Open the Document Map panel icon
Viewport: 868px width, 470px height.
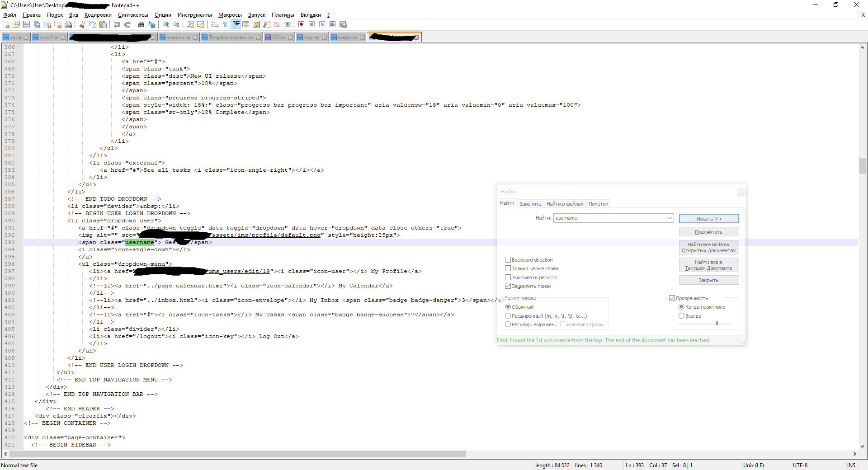(256, 24)
